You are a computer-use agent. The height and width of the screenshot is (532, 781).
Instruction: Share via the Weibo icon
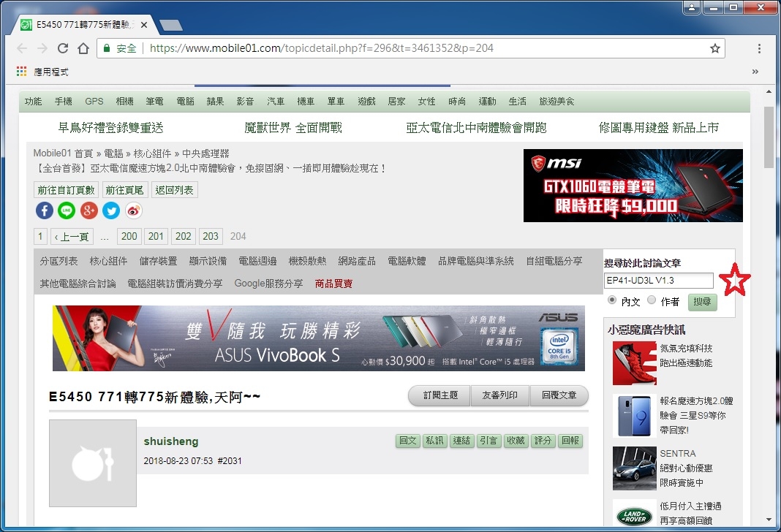[x=134, y=210]
